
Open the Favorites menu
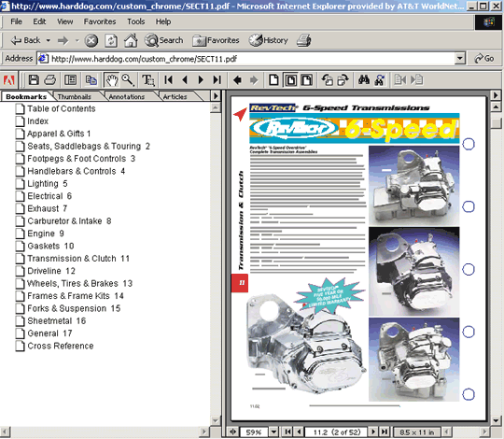point(100,21)
